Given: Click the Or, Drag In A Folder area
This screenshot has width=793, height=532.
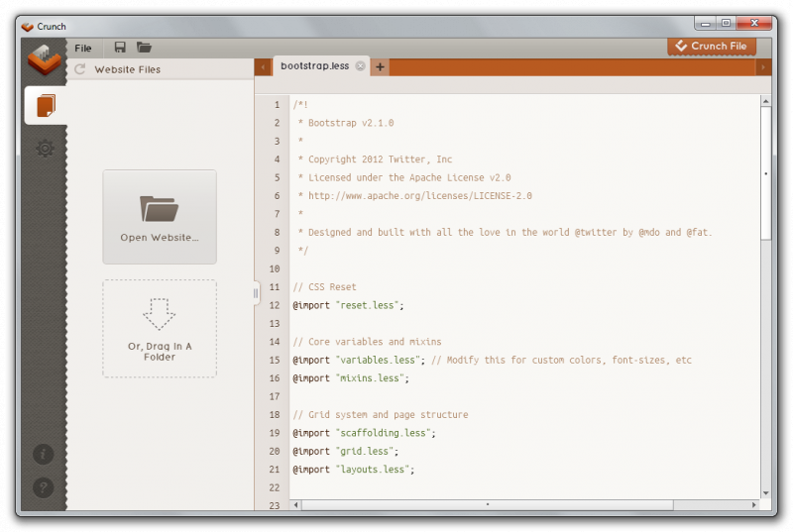Looking at the screenshot, I should (x=160, y=328).
